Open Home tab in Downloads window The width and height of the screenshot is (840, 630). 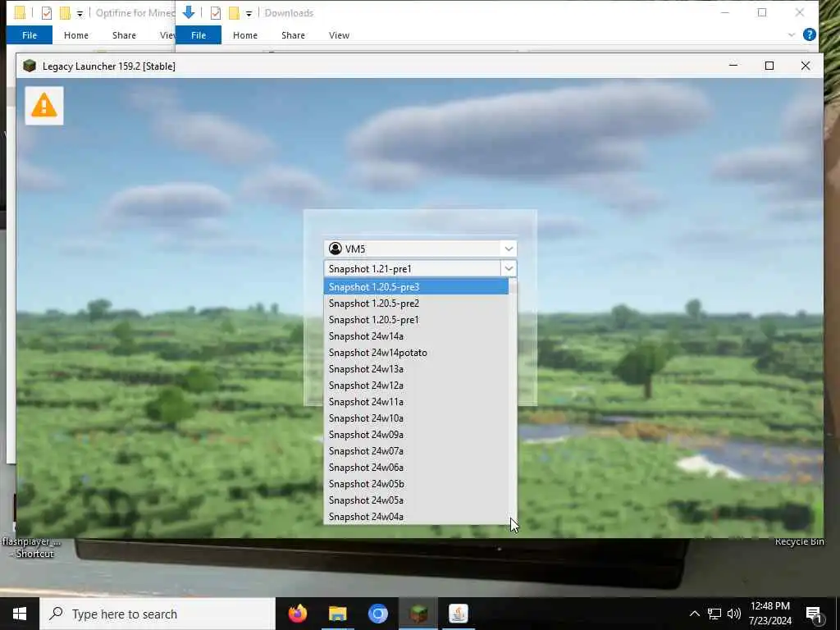click(244, 34)
